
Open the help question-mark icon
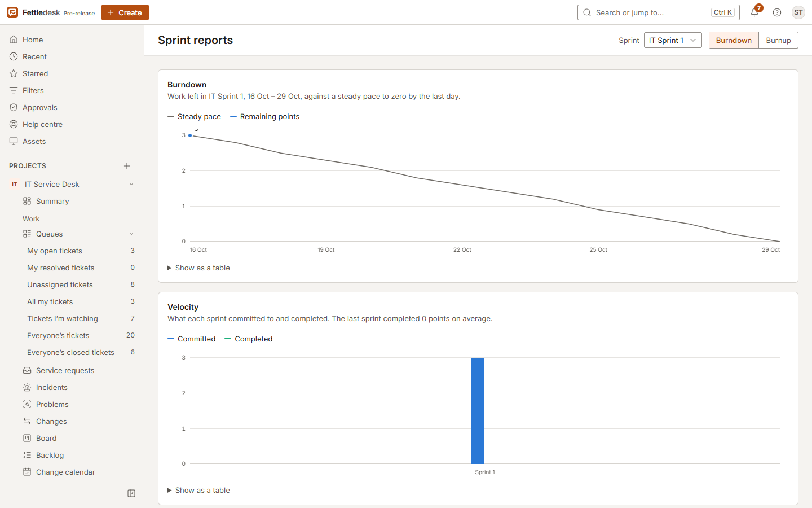(777, 12)
